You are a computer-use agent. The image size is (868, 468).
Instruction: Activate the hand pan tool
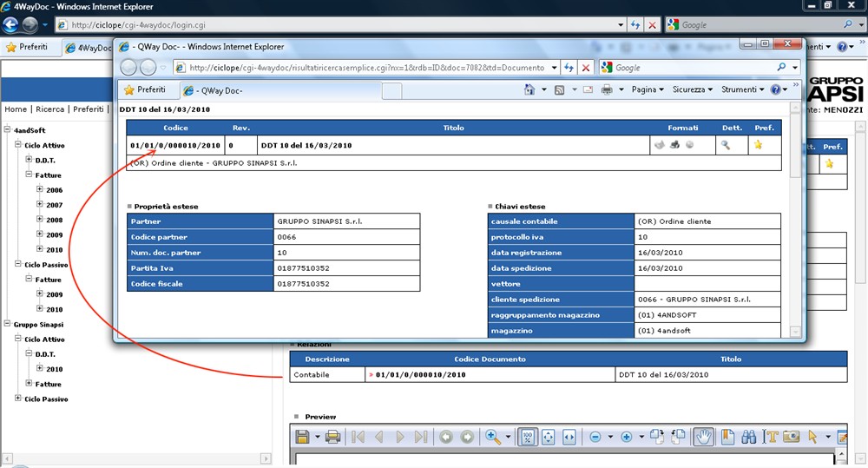pos(703,437)
